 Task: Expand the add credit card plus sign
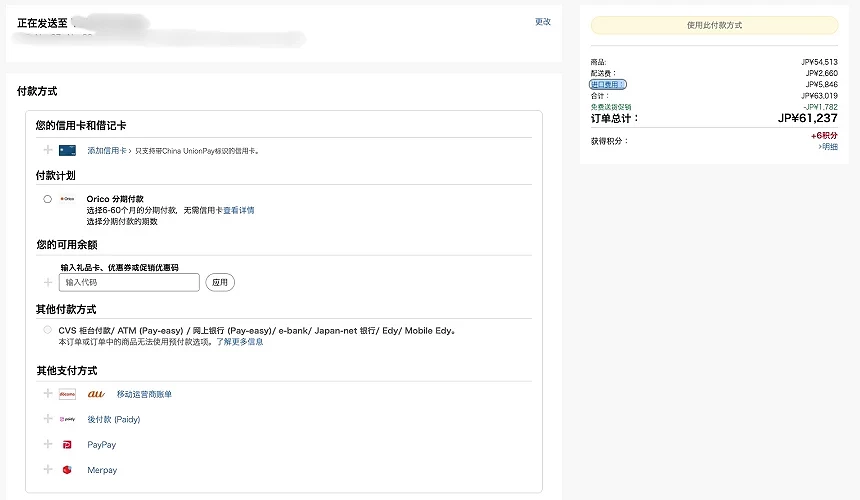point(47,151)
